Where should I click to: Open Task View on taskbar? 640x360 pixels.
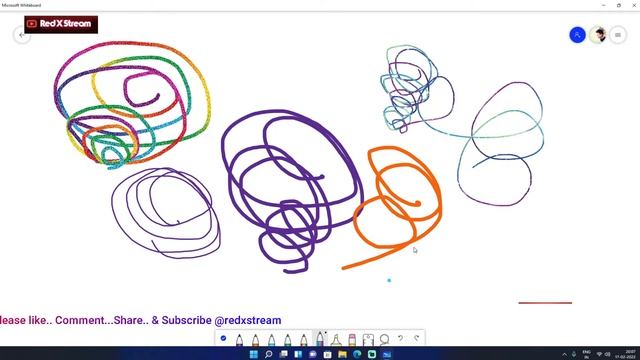click(283, 354)
